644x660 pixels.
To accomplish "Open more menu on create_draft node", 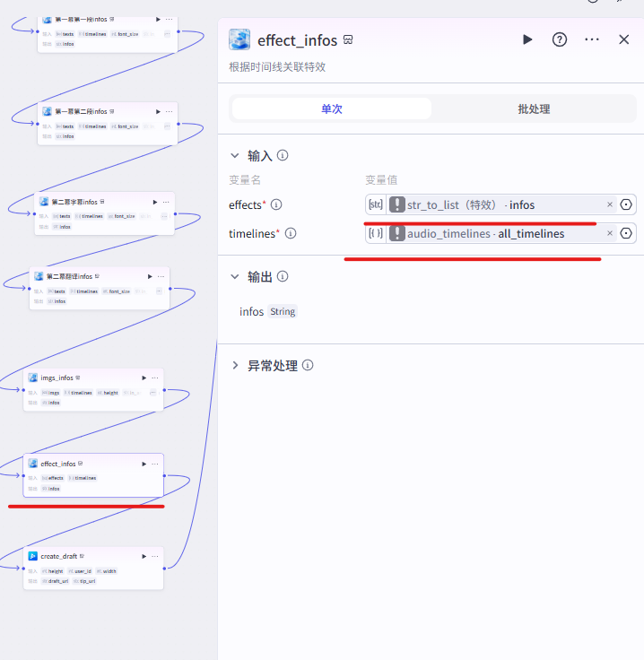I will tap(155, 557).
